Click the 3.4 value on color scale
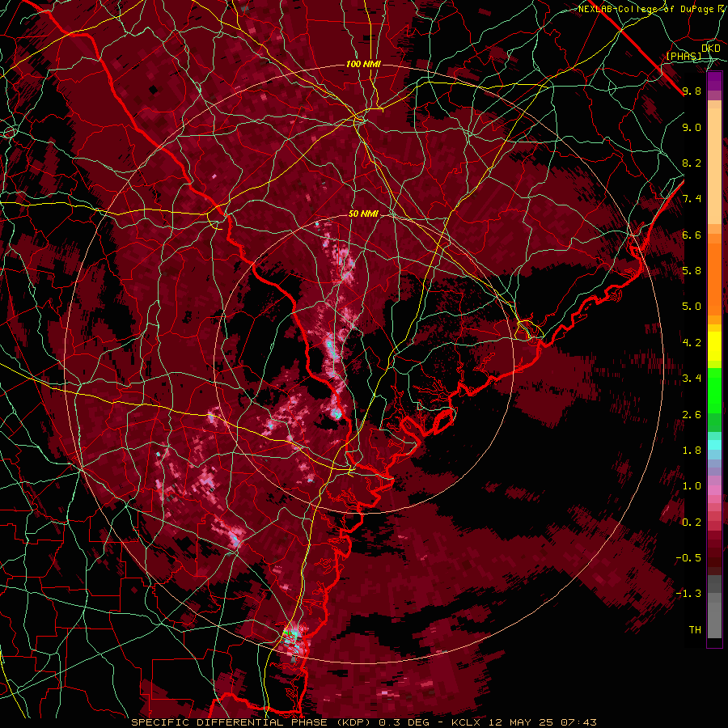This screenshot has width=728, height=728. tap(692, 378)
